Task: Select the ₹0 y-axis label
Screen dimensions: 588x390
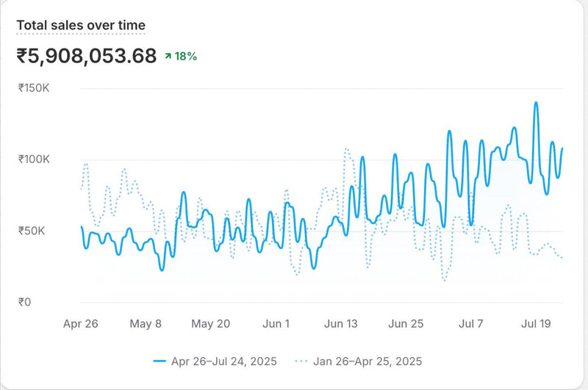Action: click(x=25, y=302)
